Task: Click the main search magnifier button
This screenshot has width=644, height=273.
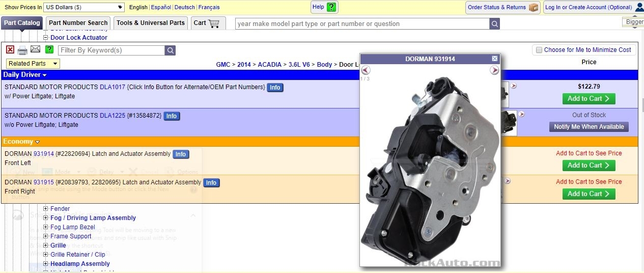Action: tap(495, 24)
